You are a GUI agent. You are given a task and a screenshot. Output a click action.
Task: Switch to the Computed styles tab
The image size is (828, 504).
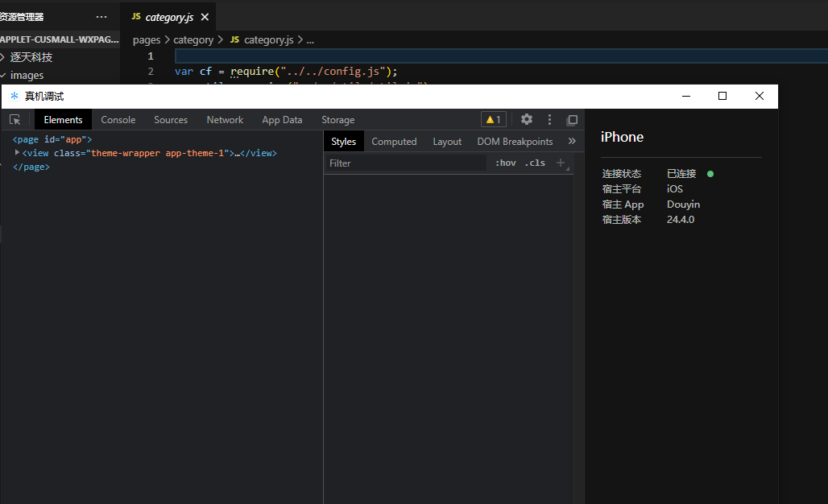point(394,142)
